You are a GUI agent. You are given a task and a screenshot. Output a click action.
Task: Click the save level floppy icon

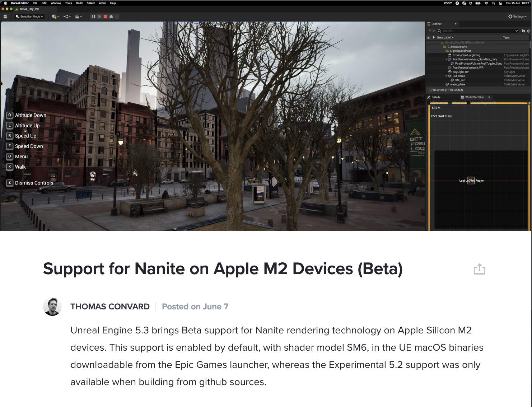5,17
